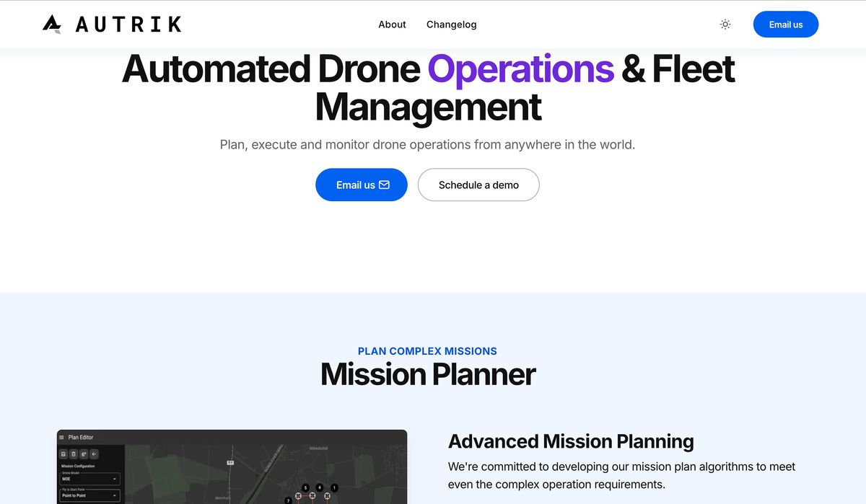Open the hamburger menu in Plan Editor
The image size is (866, 504).
(61, 438)
